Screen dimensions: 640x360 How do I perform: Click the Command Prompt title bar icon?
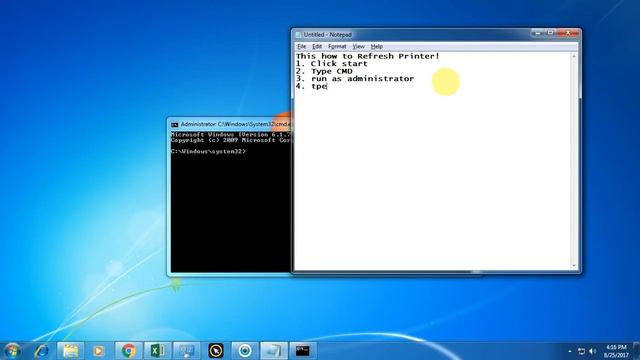pos(175,124)
